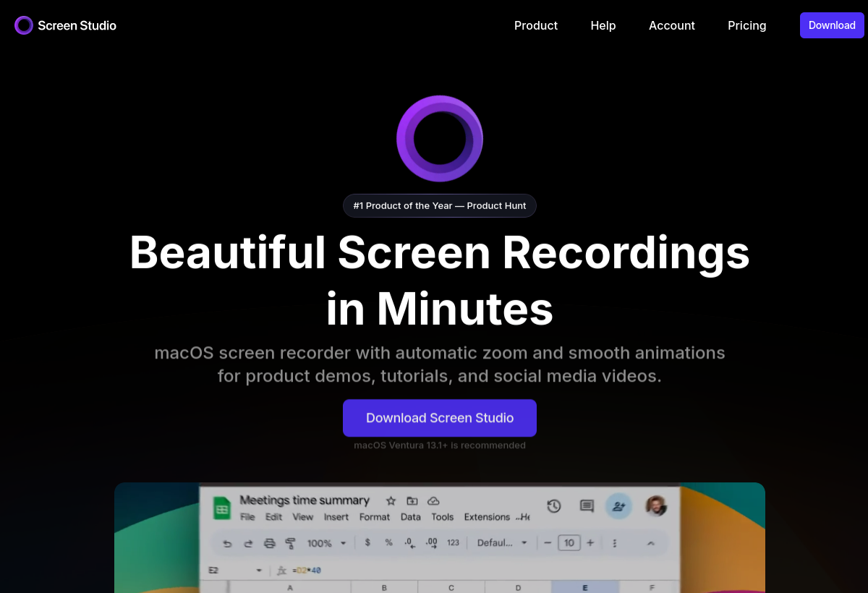868x593 pixels.
Task: Click the Download Screen Studio button
Action: coord(440,418)
